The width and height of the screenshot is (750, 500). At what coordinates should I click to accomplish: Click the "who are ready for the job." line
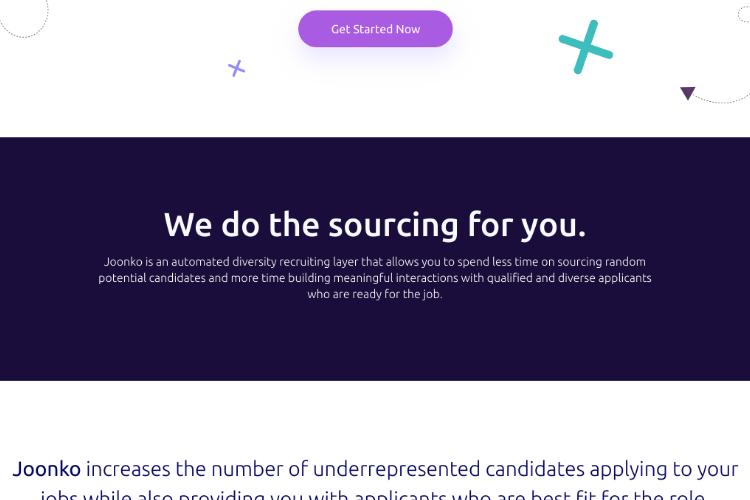click(x=375, y=294)
